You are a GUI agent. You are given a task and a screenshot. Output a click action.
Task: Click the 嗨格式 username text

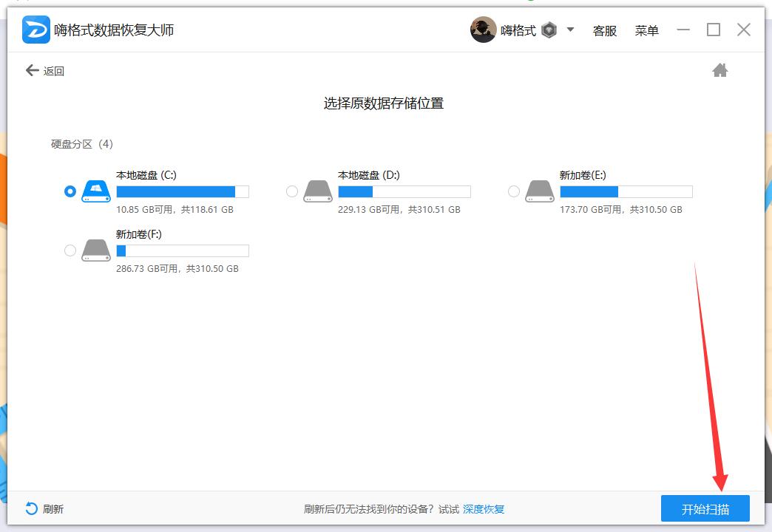(x=518, y=30)
